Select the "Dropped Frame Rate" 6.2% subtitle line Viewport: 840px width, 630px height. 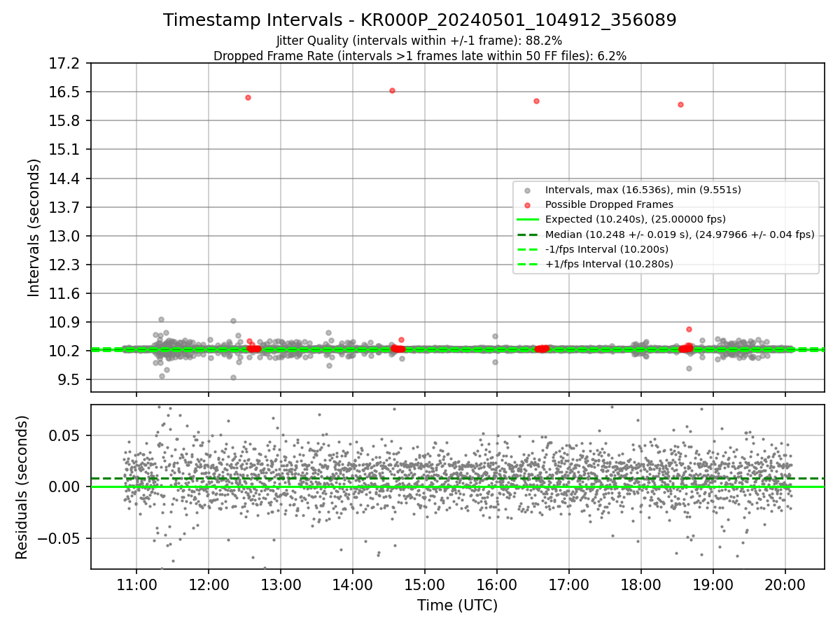420,56
